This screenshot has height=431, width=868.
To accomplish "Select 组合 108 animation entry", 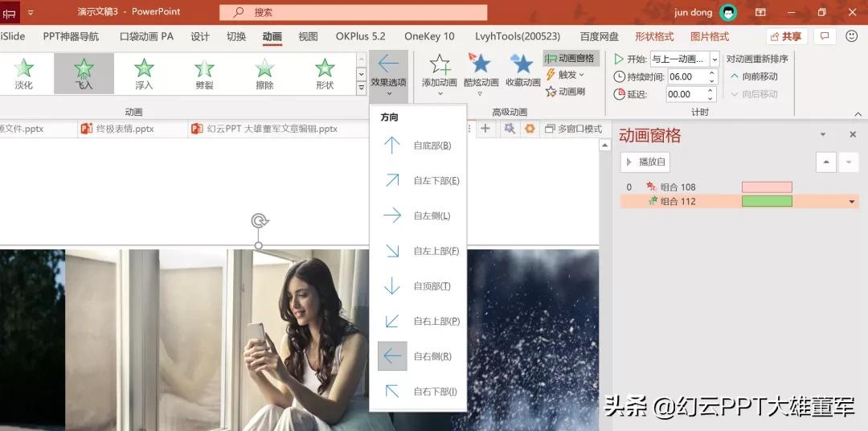I will tap(739, 187).
